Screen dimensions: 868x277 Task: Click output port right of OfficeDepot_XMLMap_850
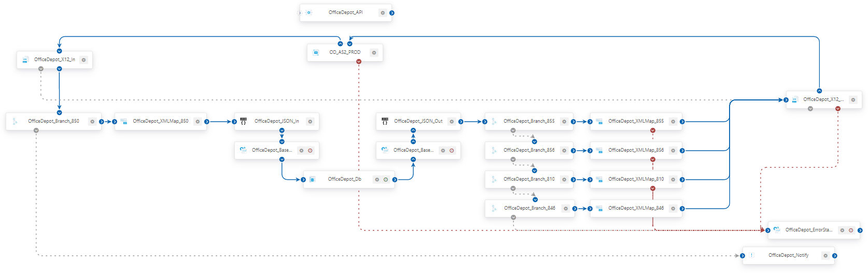pyautogui.click(x=206, y=122)
